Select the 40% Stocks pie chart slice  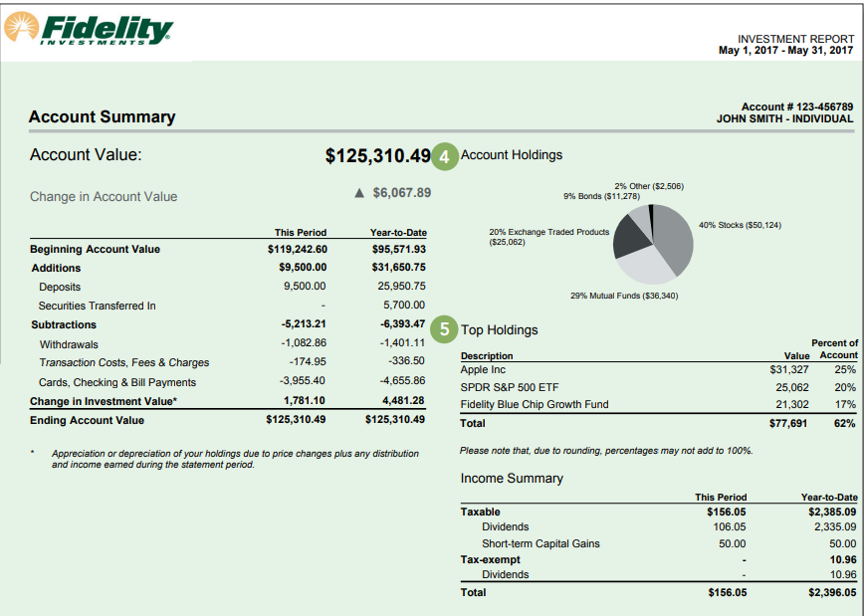[675, 237]
